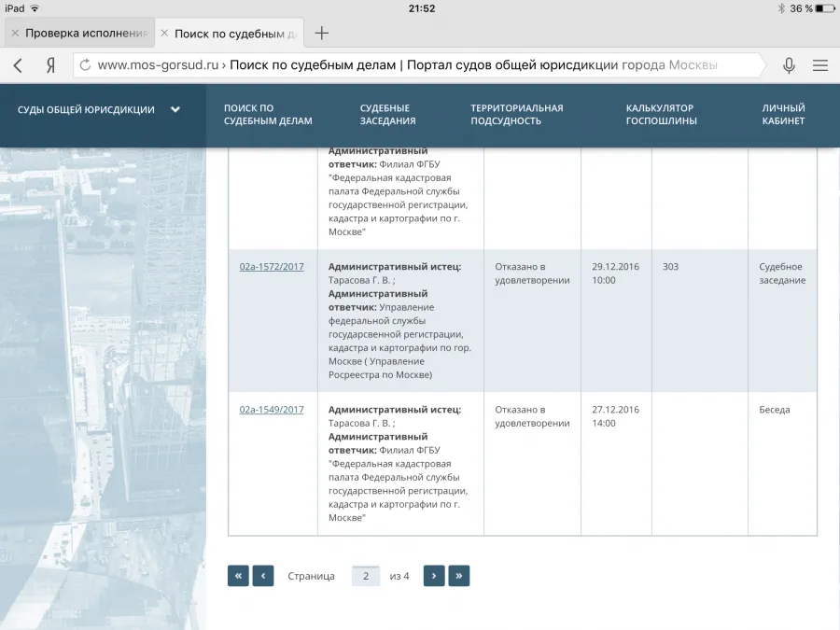Image resolution: width=840 pixels, height=630 pixels.
Task: Go to previous page arrow button
Action: (x=263, y=576)
